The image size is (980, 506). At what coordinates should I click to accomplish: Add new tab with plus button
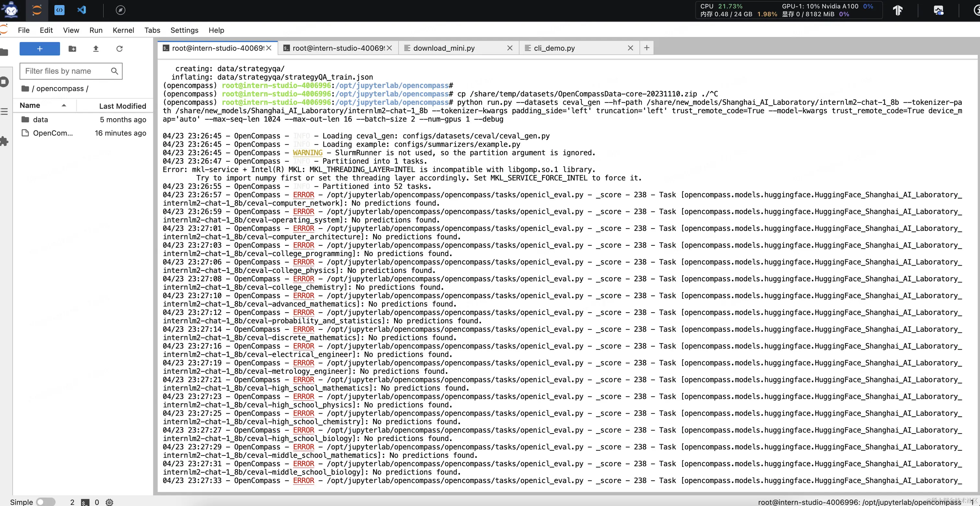[x=646, y=48]
